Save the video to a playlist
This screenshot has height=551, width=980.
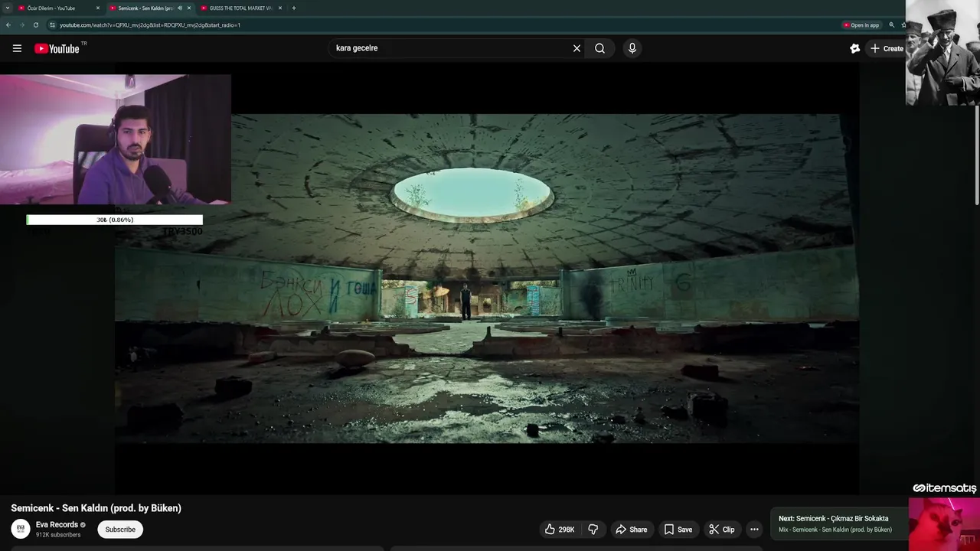click(678, 530)
